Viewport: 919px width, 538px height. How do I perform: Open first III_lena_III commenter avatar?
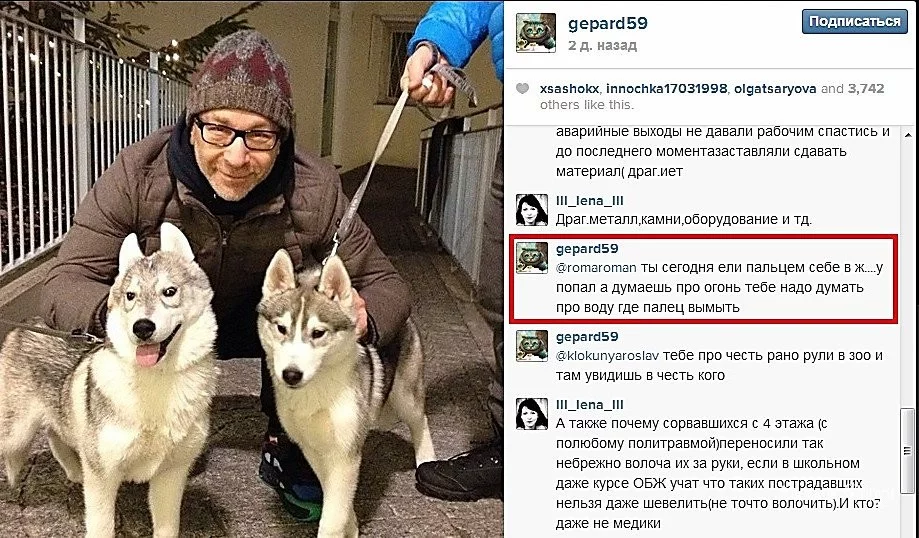532,210
